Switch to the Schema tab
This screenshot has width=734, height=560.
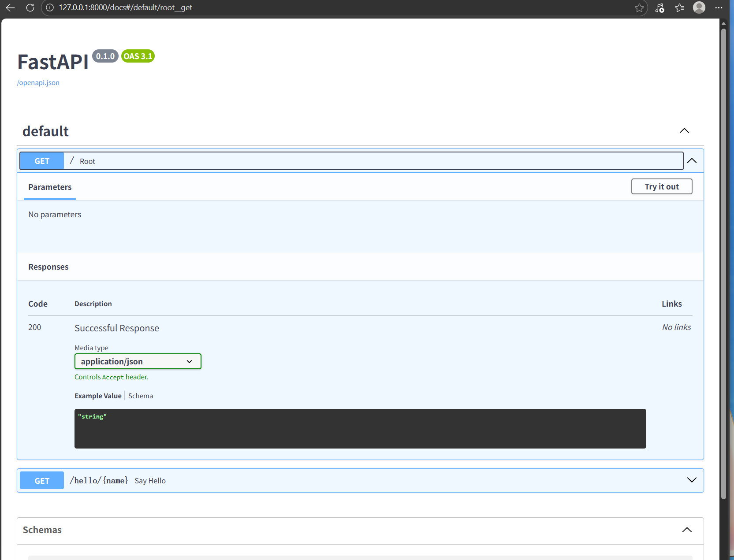(141, 396)
